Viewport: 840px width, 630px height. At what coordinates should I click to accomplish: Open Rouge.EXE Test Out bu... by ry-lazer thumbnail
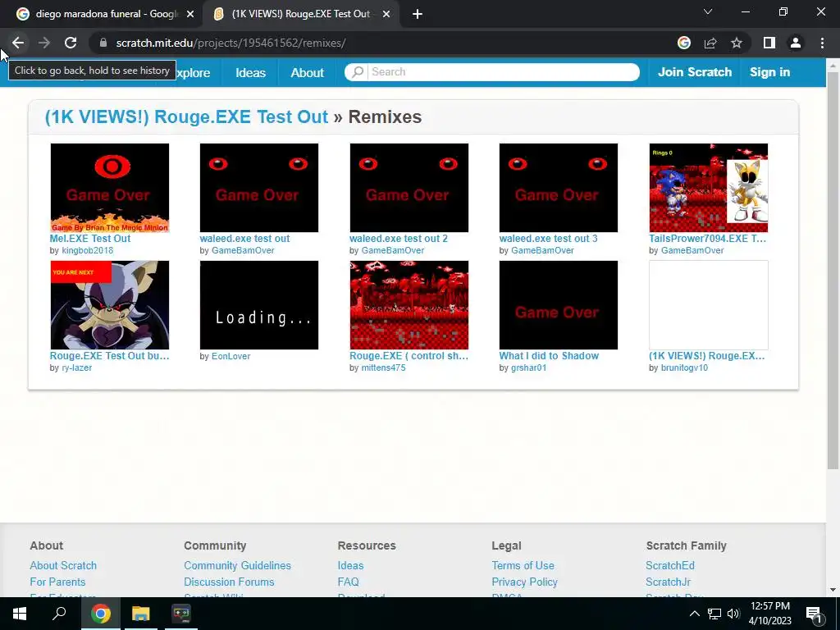[110, 305]
